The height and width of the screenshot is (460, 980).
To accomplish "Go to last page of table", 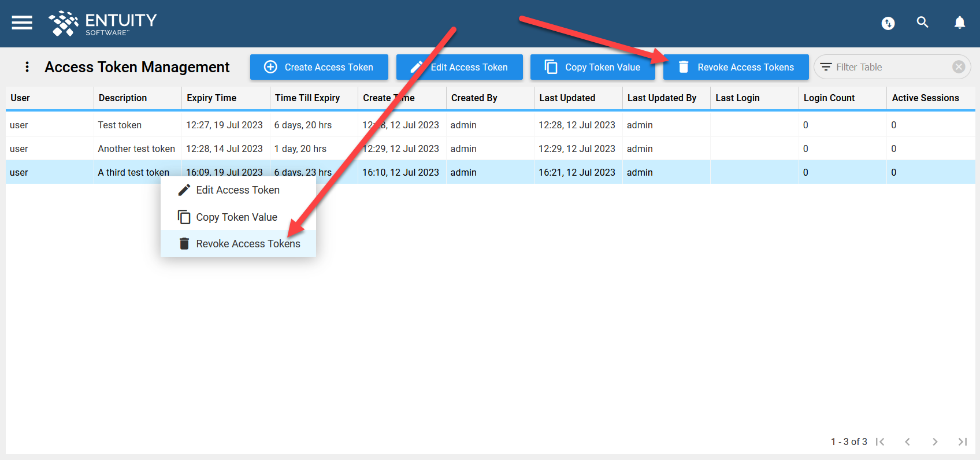I will point(962,442).
